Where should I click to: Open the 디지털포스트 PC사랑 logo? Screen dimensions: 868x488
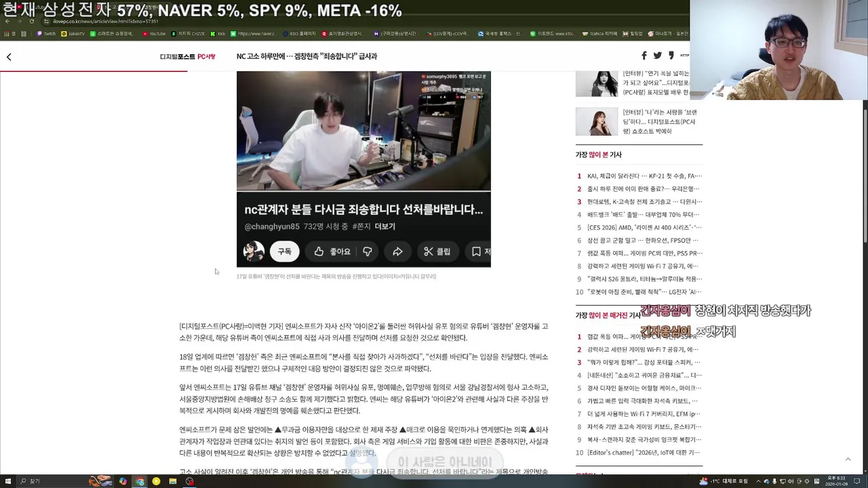coord(187,57)
